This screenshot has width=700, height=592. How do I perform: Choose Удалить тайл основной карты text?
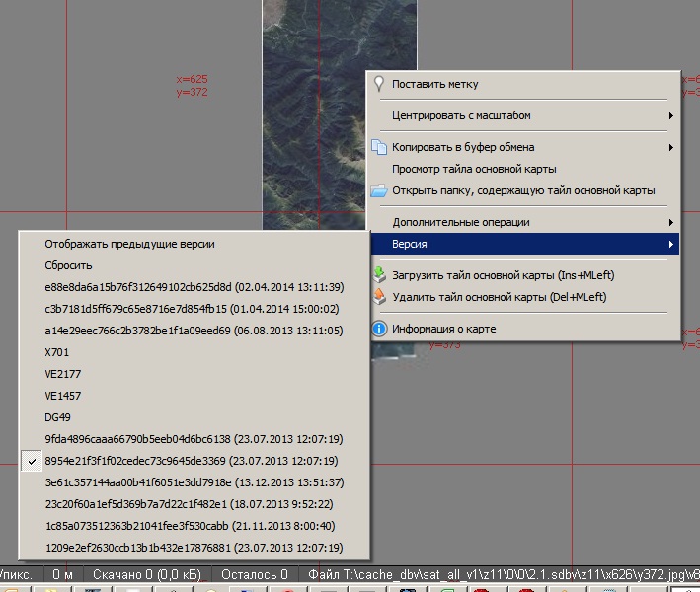pyautogui.click(x=499, y=297)
